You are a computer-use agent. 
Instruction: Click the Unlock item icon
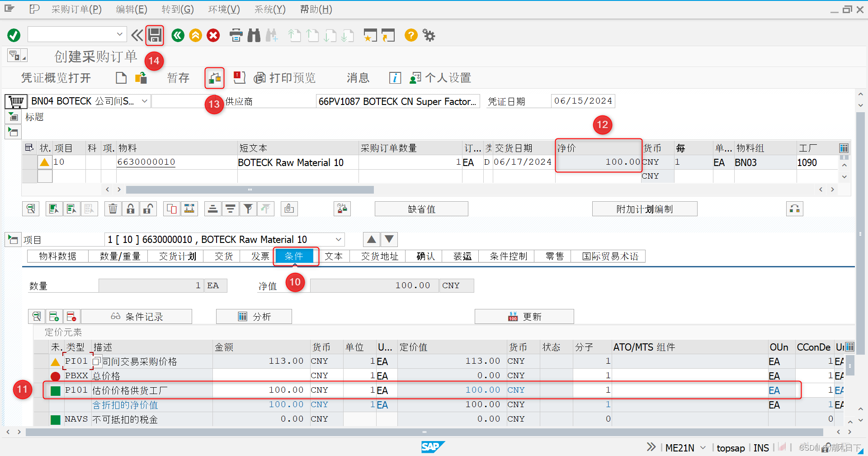148,209
